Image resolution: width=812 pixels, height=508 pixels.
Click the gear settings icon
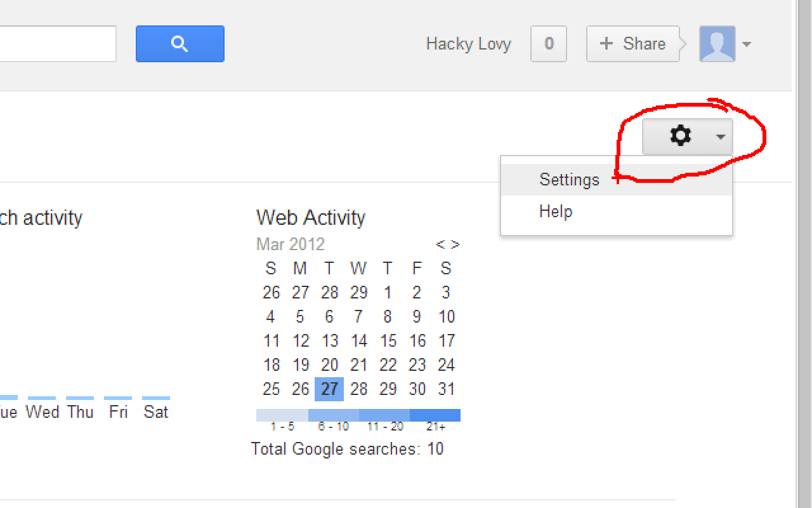pyautogui.click(x=680, y=136)
